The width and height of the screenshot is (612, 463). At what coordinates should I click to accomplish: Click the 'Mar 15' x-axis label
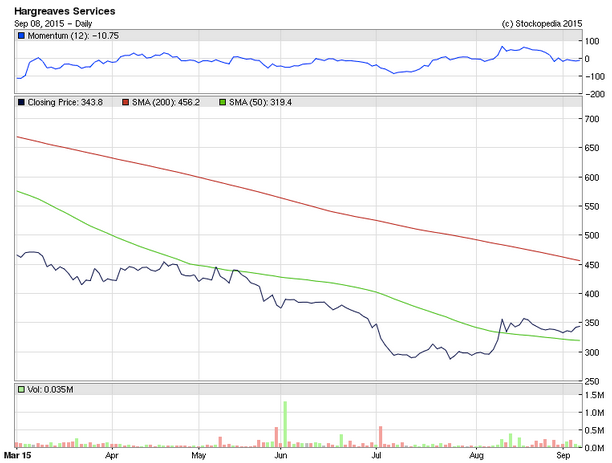click(x=17, y=456)
